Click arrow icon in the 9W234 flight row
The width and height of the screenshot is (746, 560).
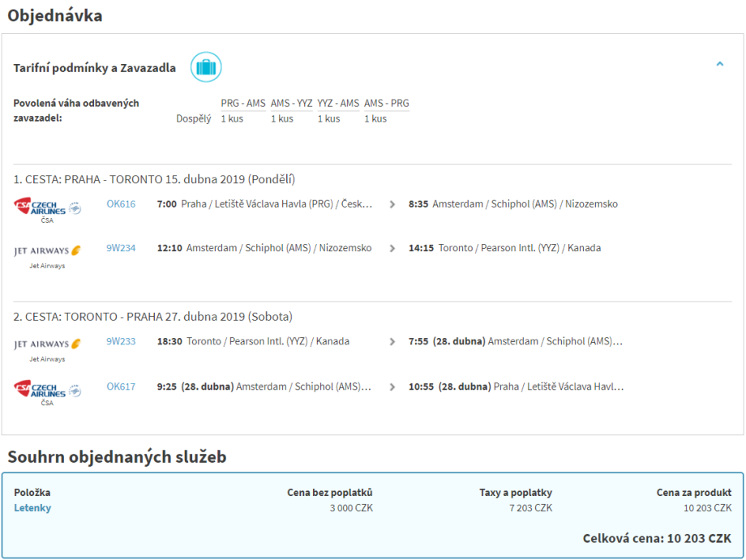392,249
